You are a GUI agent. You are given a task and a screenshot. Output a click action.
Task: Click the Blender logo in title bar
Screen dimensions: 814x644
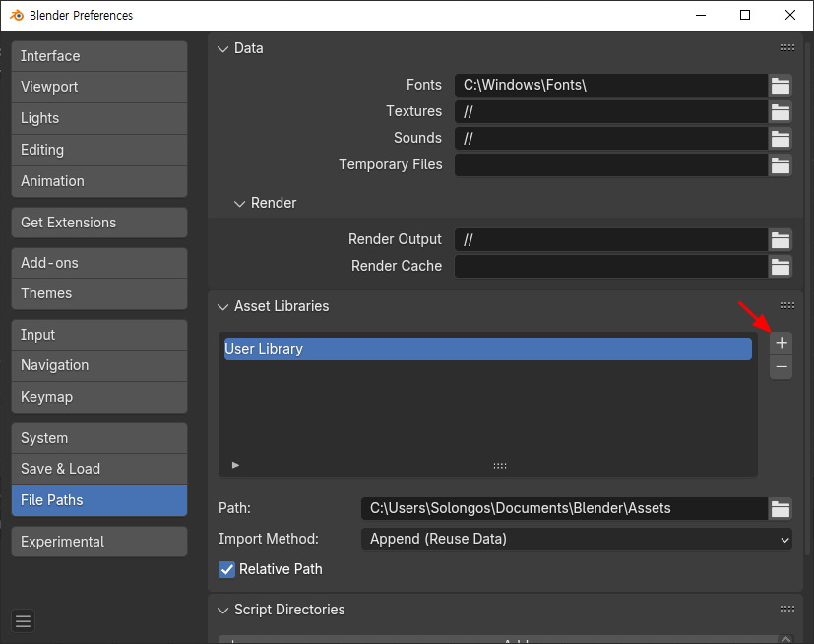[x=17, y=15]
